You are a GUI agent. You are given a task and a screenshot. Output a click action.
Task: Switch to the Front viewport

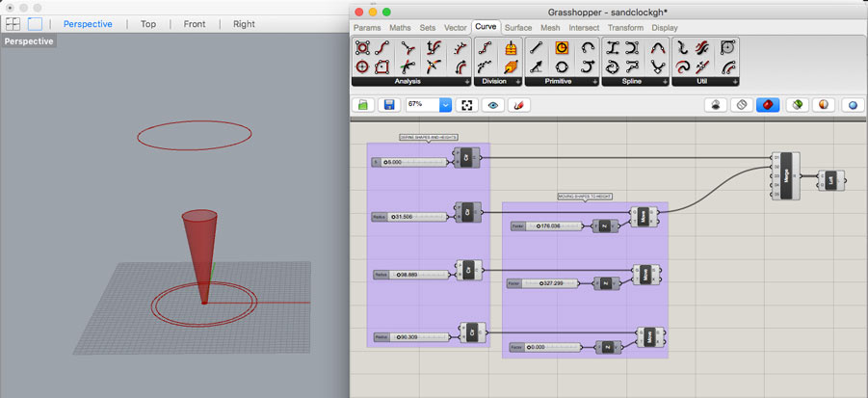click(195, 24)
